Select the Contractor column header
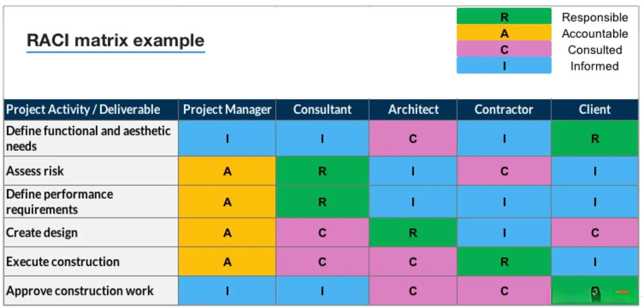Viewport: 644px width, 308px height. coord(504,109)
